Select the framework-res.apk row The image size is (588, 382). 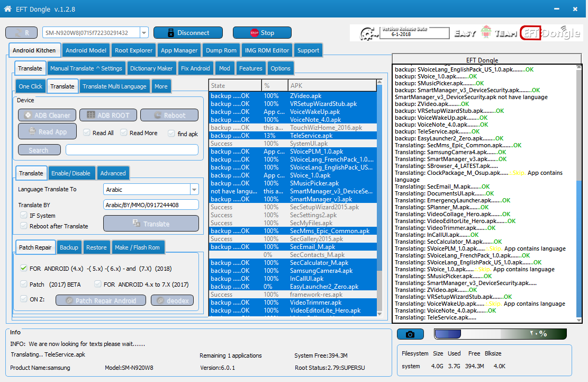tap(293, 295)
